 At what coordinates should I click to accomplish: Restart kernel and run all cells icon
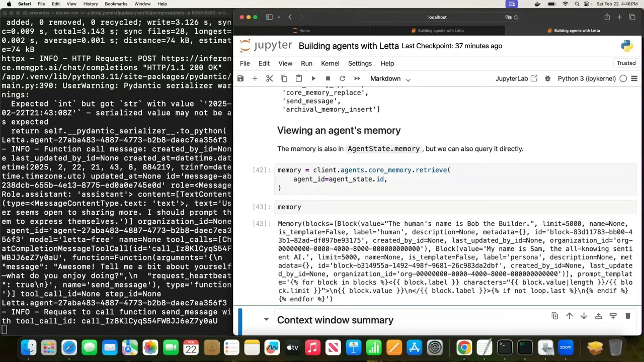tap(357, 79)
